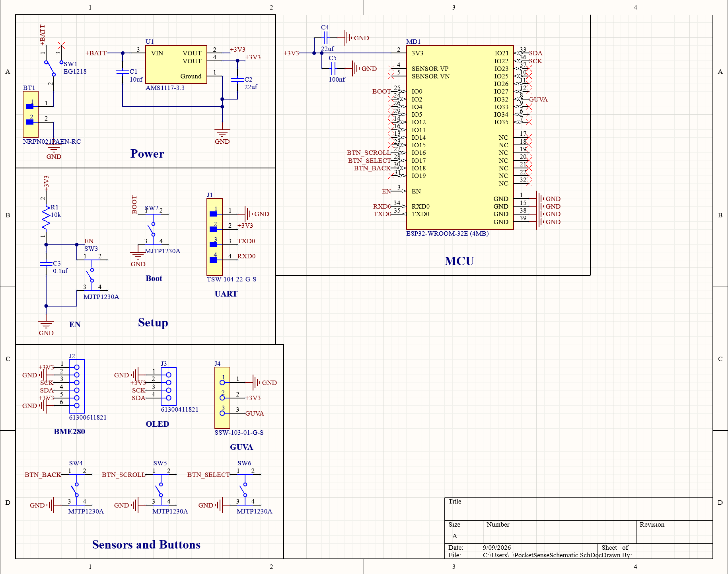Select the J2 BME280 connector symbol
This screenshot has height=574, width=728.
coord(76,386)
